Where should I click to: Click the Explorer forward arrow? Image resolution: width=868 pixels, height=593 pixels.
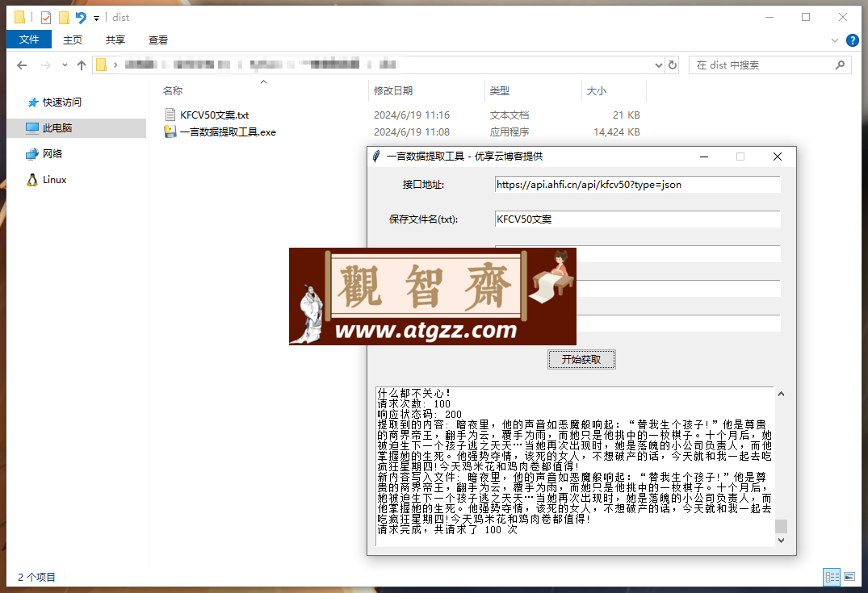(x=46, y=65)
